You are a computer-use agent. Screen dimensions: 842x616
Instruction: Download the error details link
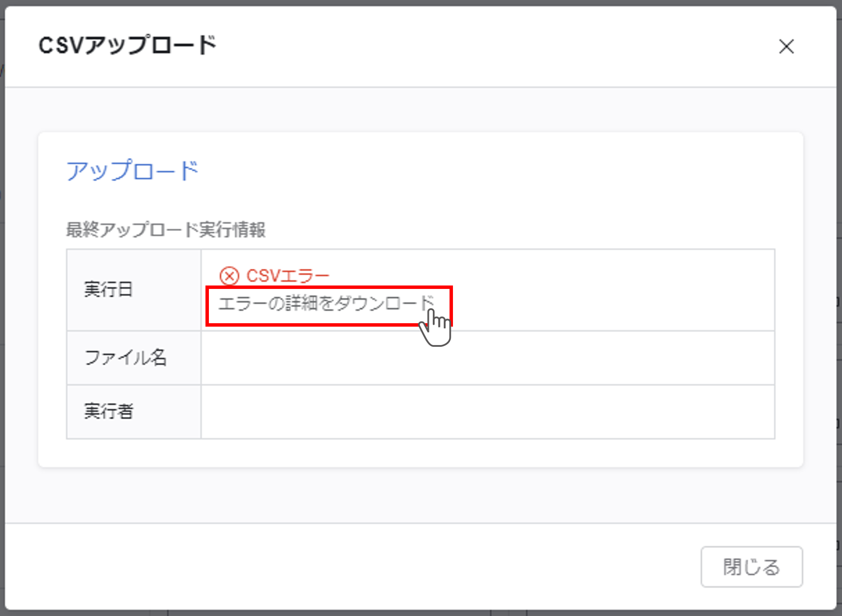point(326,303)
